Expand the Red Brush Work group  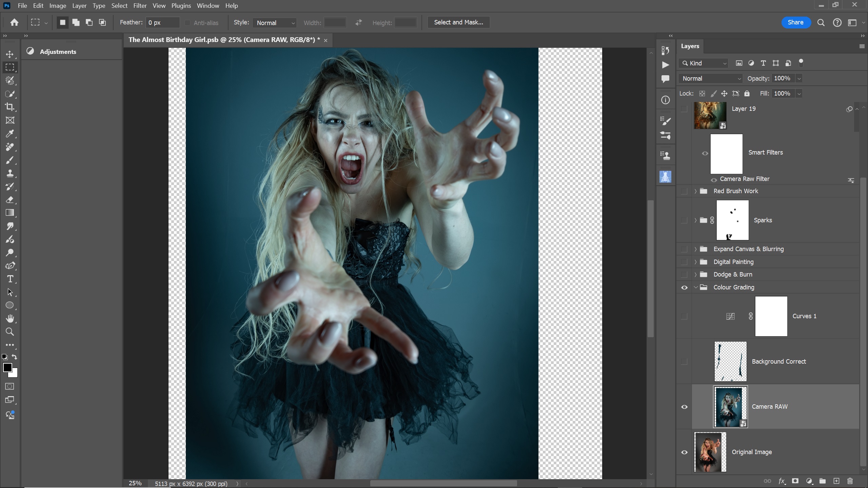pos(695,191)
